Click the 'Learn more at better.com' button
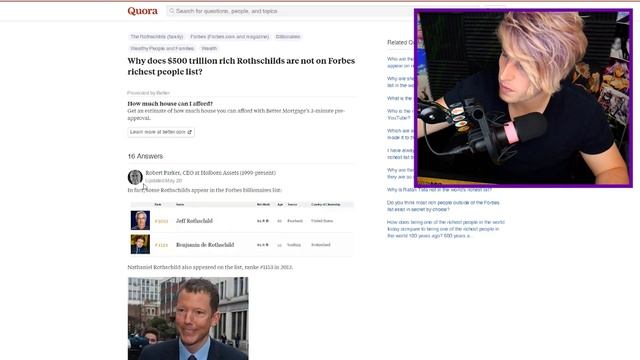The width and height of the screenshot is (640, 360). 161,132
